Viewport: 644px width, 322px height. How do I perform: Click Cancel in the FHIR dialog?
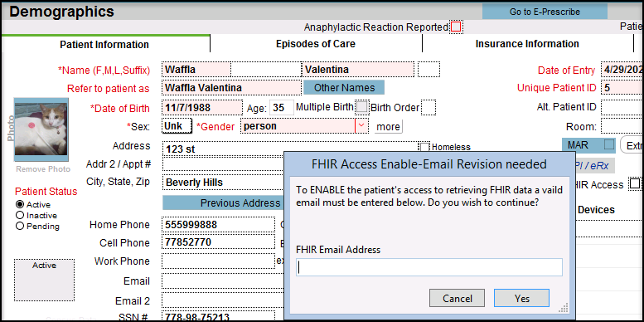[458, 298]
